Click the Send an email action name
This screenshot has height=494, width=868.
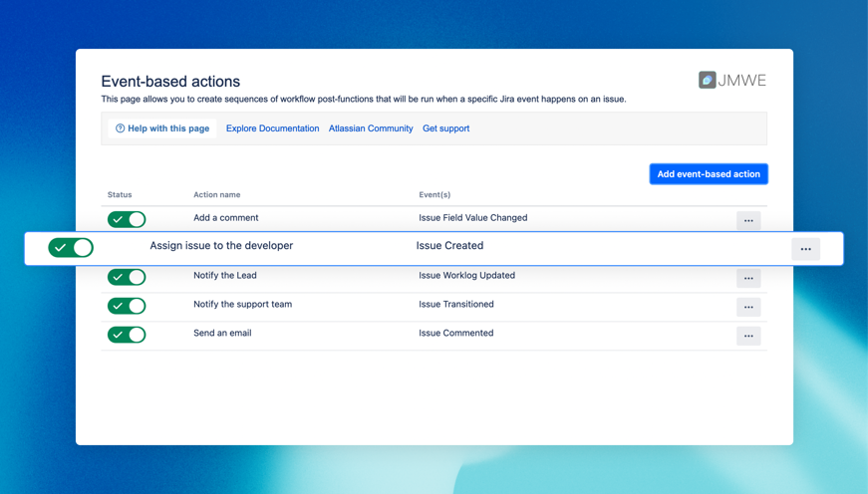222,334
